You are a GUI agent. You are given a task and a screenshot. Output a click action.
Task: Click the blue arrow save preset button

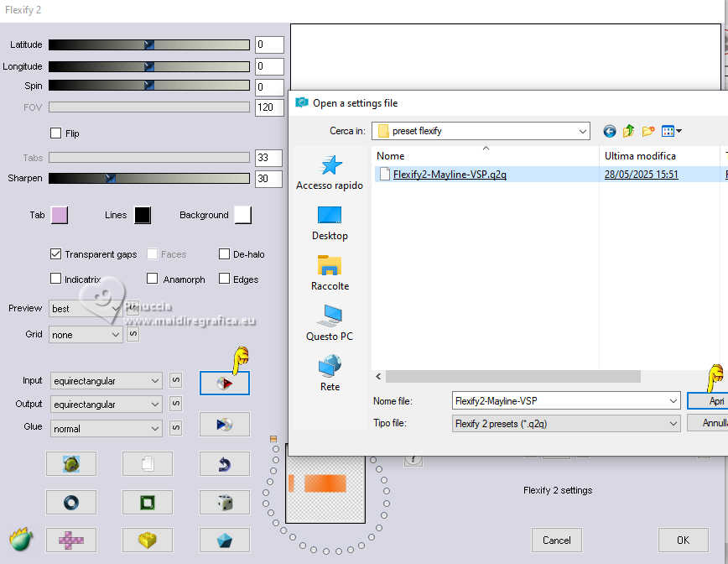(x=224, y=424)
